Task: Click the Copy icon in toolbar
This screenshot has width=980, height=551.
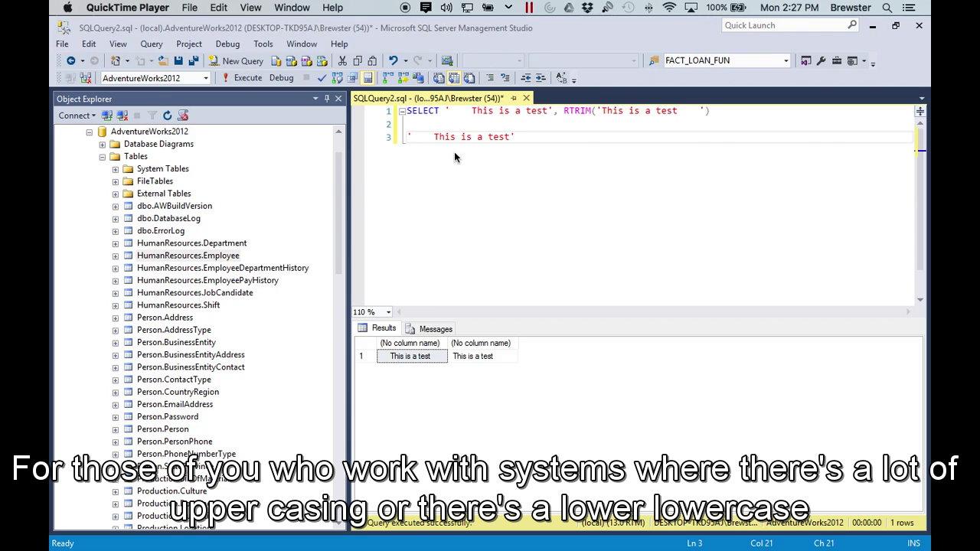Action: point(358,61)
